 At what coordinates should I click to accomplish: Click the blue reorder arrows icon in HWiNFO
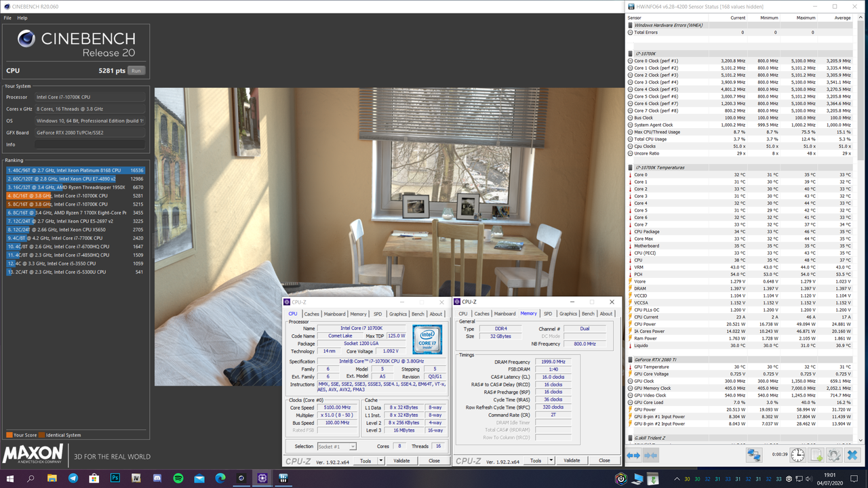pos(633,455)
